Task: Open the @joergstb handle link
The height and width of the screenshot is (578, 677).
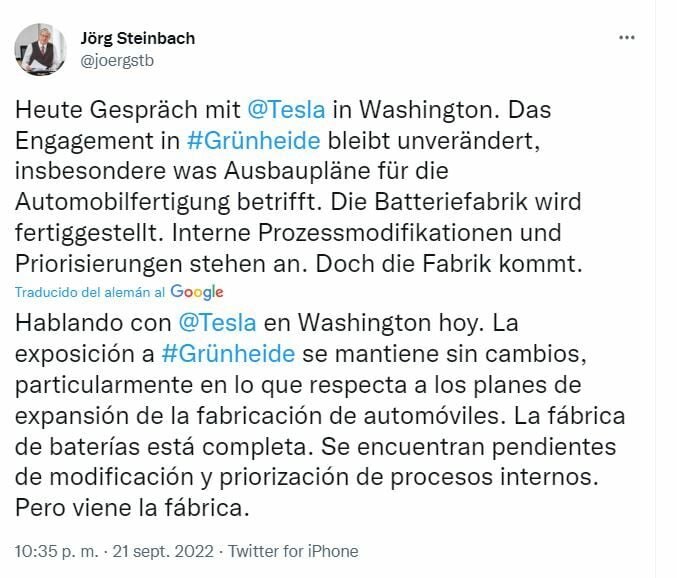Action: (x=117, y=60)
